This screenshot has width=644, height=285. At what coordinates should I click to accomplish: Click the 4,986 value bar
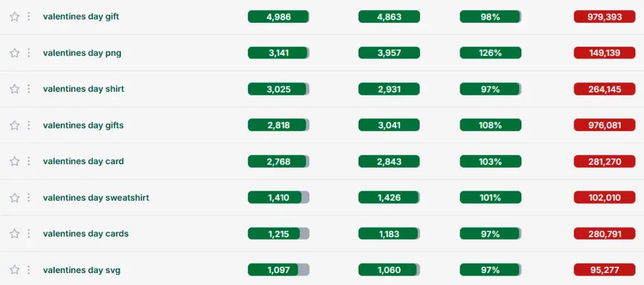pos(278,17)
